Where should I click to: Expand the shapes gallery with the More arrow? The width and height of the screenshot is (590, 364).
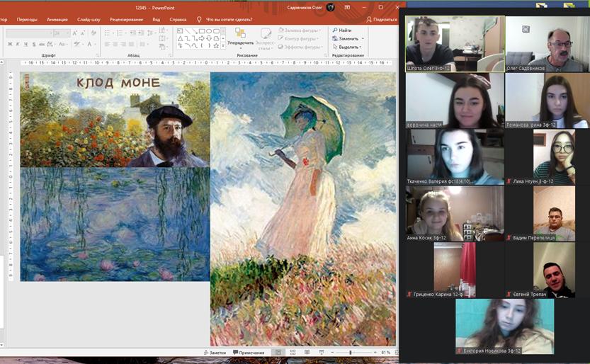pos(222,45)
